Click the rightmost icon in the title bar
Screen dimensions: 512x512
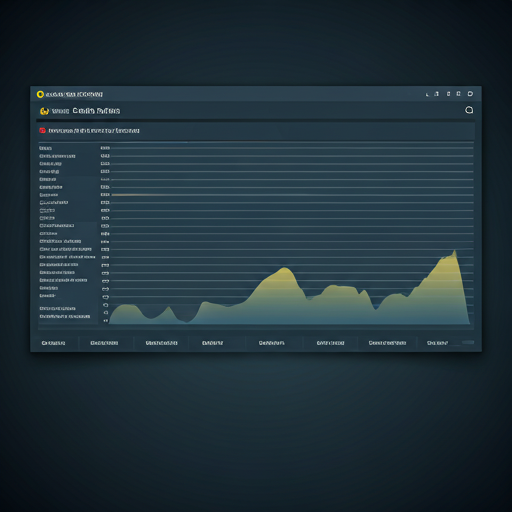click(470, 94)
